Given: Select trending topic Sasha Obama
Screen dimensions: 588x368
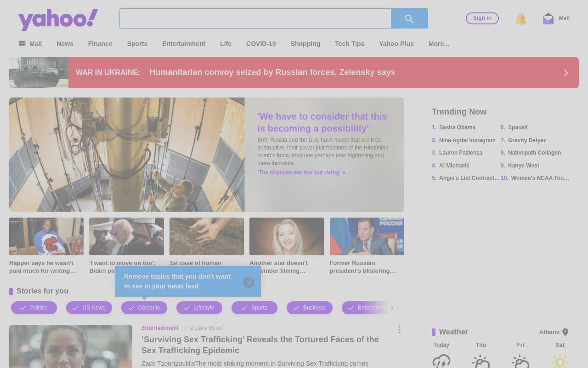Looking at the screenshot, I should point(457,127).
